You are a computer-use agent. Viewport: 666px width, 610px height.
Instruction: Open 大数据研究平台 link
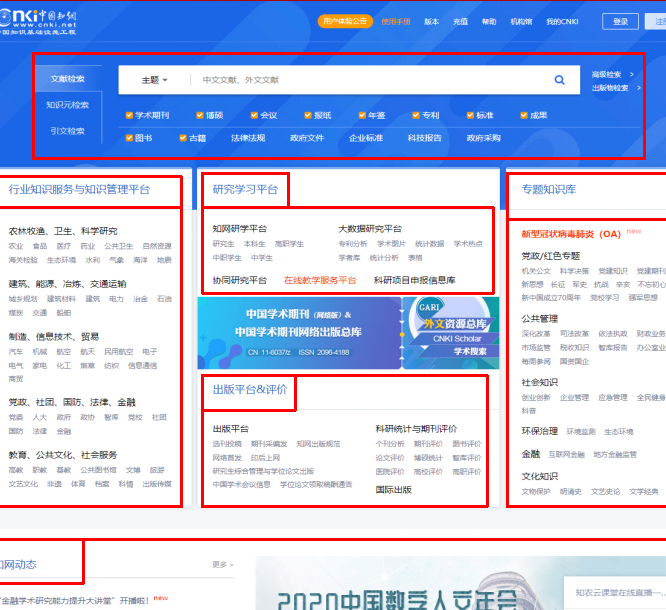point(370,229)
